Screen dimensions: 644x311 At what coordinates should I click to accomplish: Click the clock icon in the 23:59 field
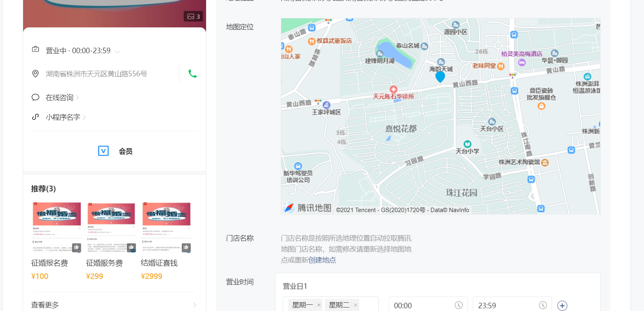tap(543, 305)
